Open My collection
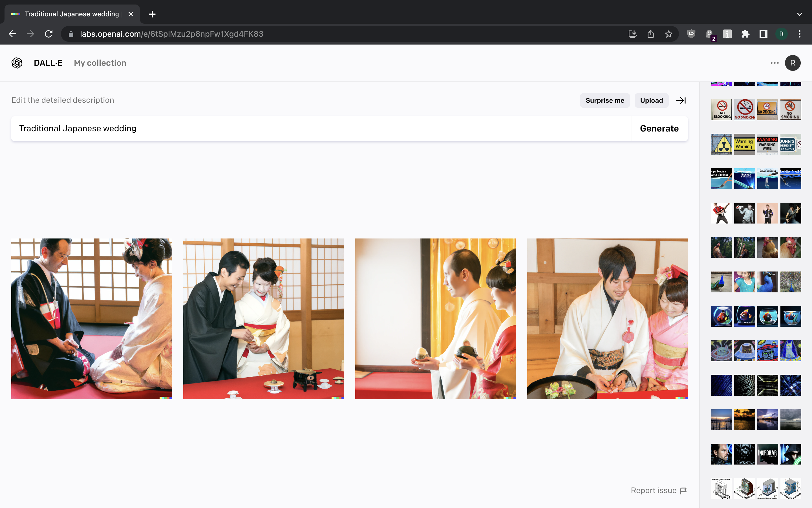The height and width of the screenshot is (508, 812). pyautogui.click(x=100, y=63)
